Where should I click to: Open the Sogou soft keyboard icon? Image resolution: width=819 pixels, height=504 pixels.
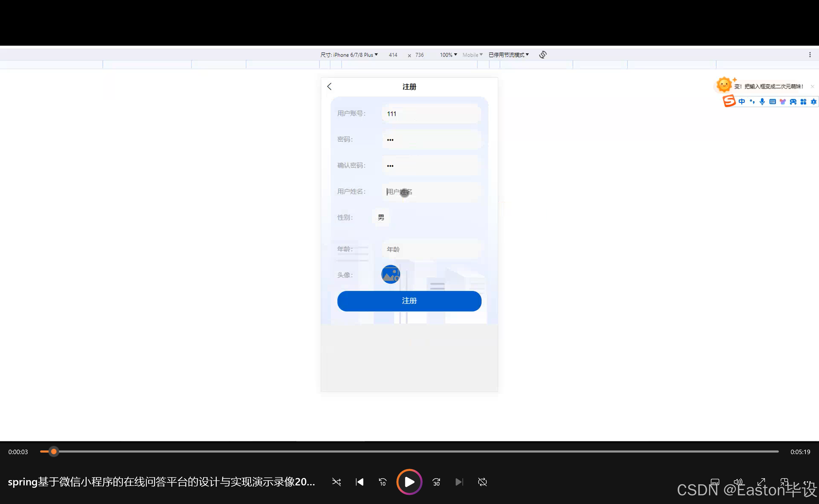(x=773, y=102)
